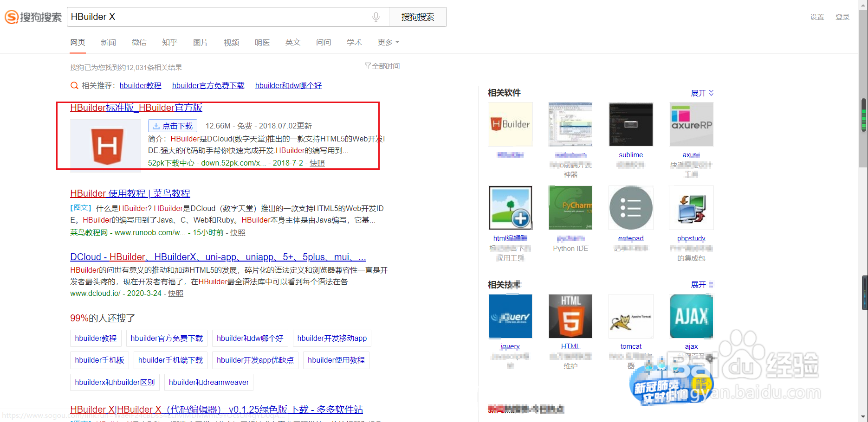
Task: Click the hbuilder开发移动app suggestion chip
Action: pyautogui.click(x=332, y=339)
